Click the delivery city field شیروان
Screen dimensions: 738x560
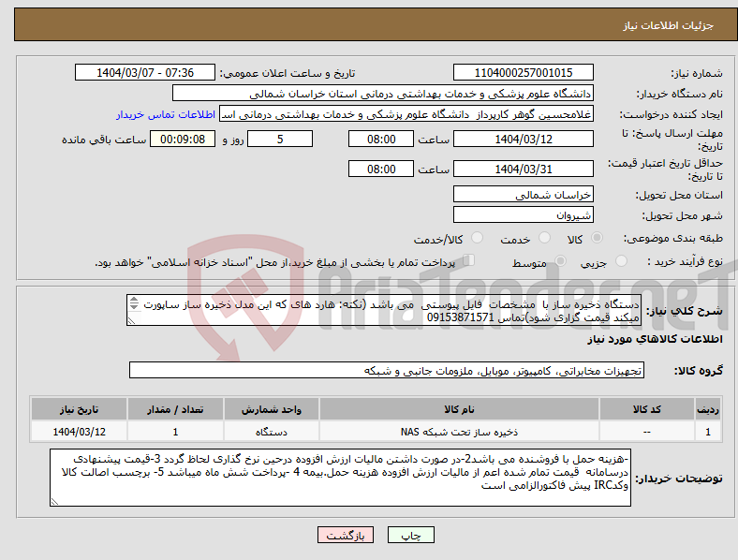pyautogui.click(x=523, y=215)
